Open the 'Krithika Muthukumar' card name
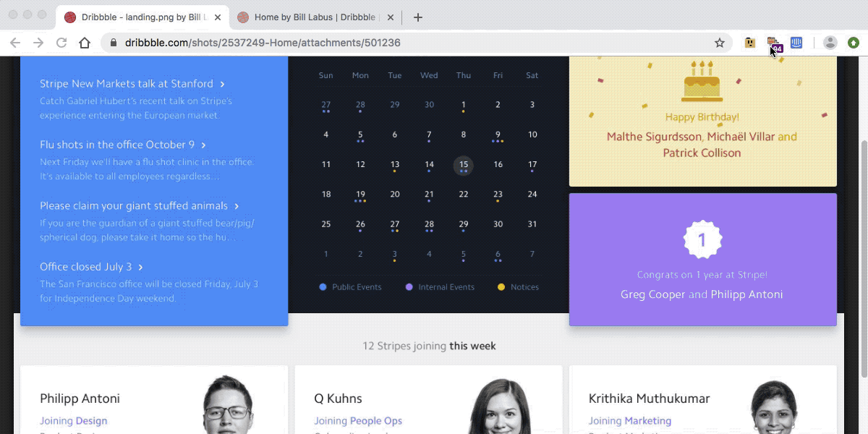Screen dimensions: 868x434 point(649,399)
